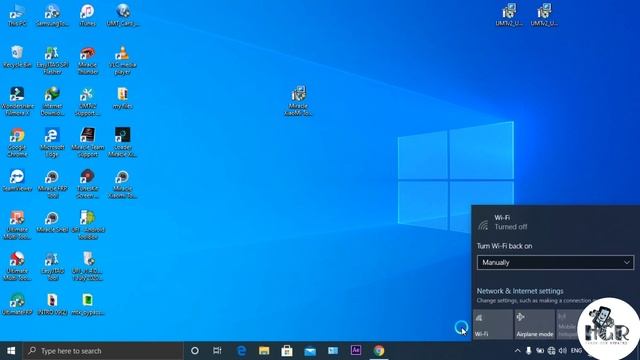Open the volume speaker tray icon
The image size is (640, 360).
pyautogui.click(x=563, y=351)
